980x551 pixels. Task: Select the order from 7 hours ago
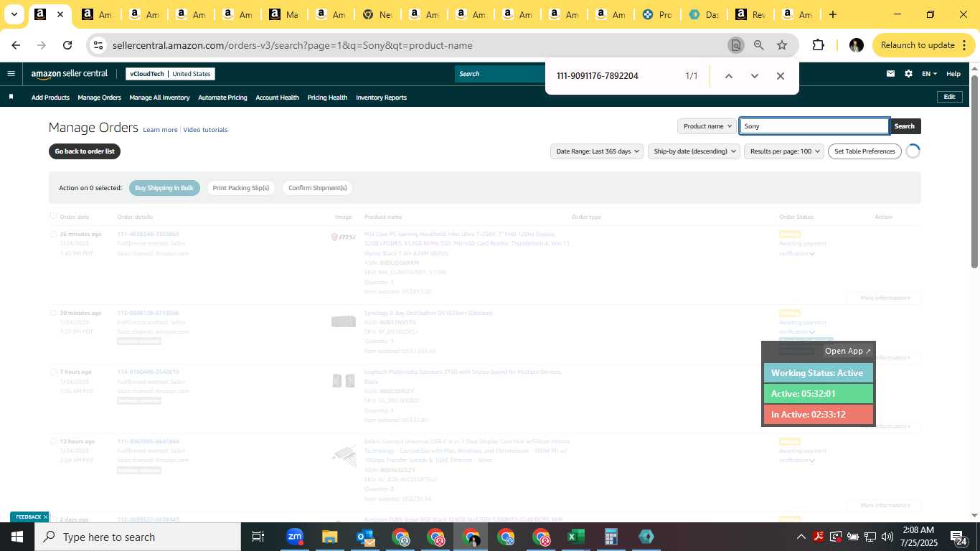[x=53, y=372]
